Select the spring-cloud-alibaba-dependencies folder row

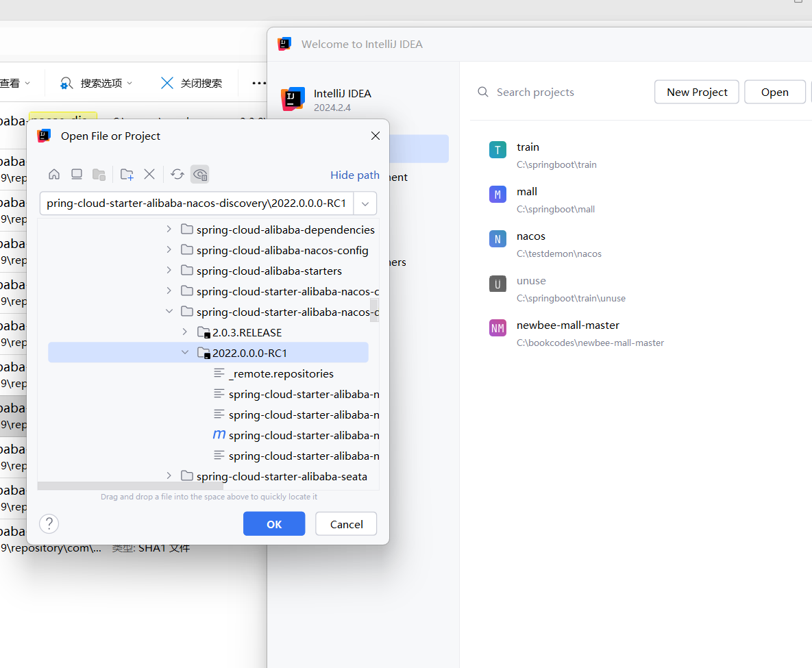tap(208, 230)
